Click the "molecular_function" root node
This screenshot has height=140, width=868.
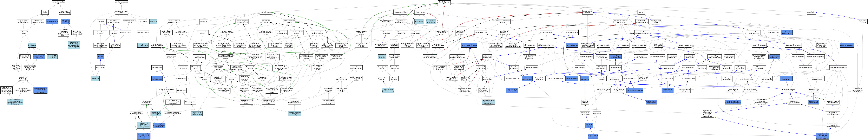point(59,3)
